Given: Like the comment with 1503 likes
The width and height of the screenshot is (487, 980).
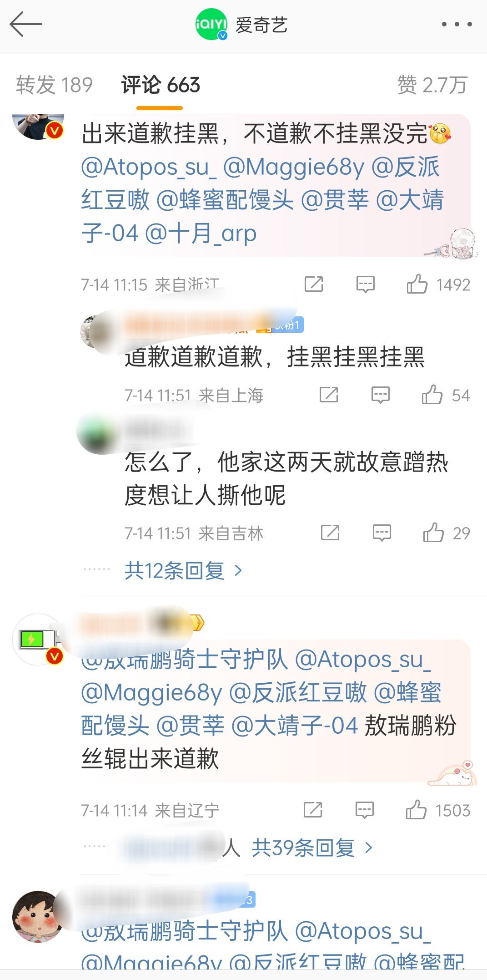Looking at the screenshot, I should (x=416, y=810).
